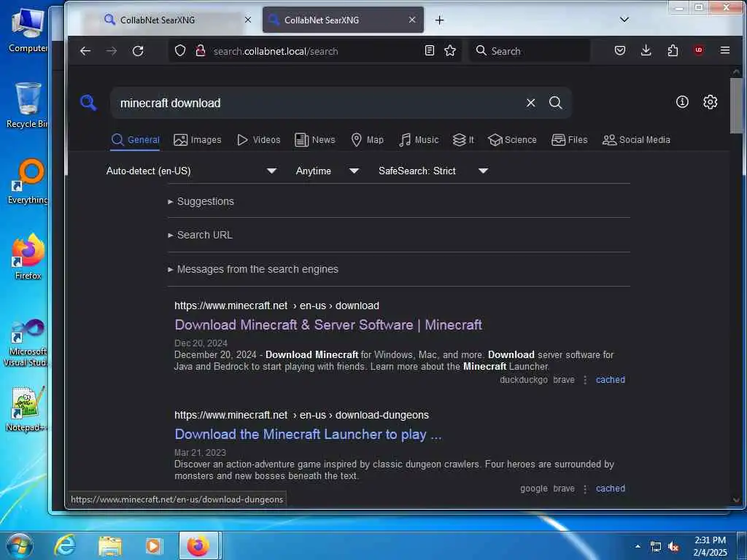Select the Files search category
The height and width of the screenshot is (560, 747).
(569, 140)
